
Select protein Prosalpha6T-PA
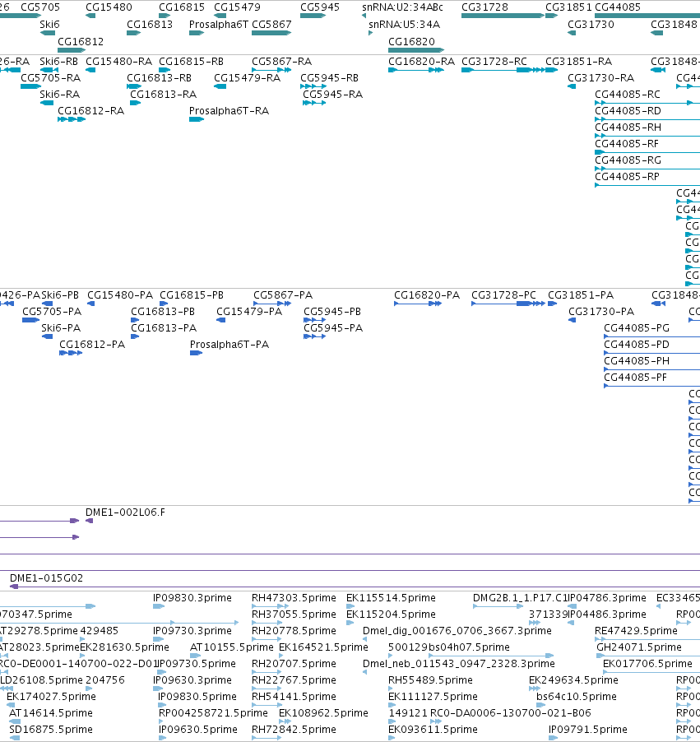229,345
